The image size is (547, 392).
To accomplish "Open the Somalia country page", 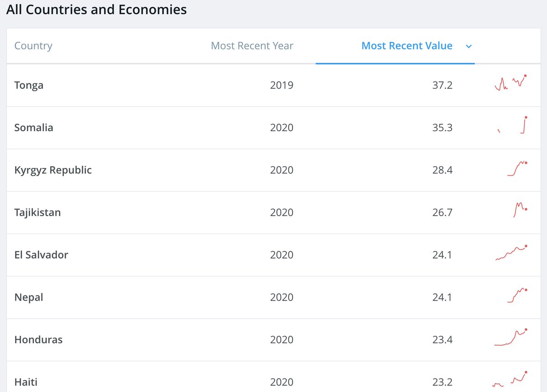I will pyautogui.click(x=34, y=127).
